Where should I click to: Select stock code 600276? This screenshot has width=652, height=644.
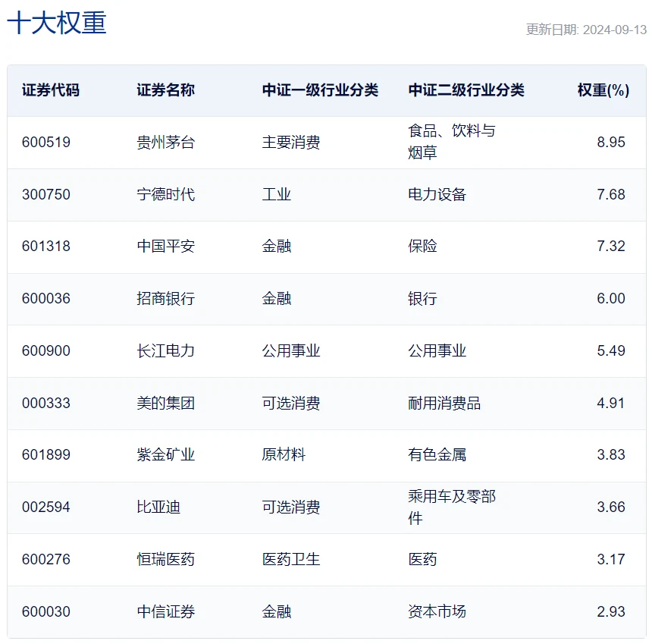pyautogui.click(x=46, y=560)
